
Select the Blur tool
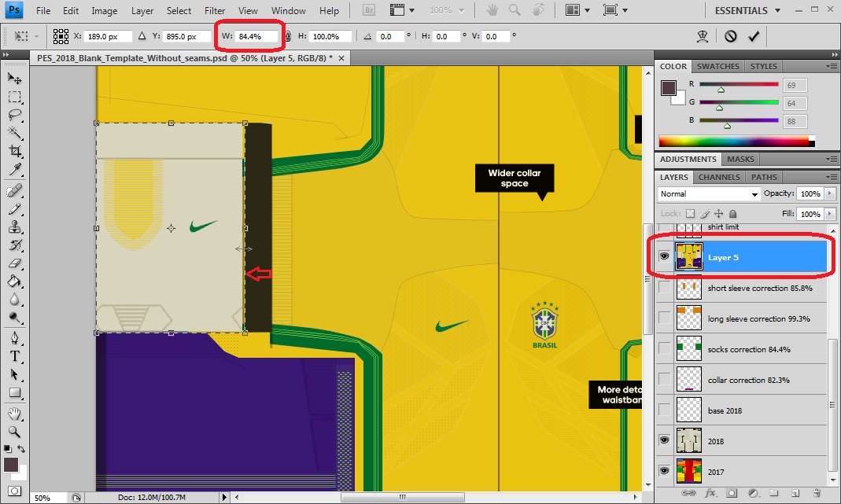(x=14, y=300)
